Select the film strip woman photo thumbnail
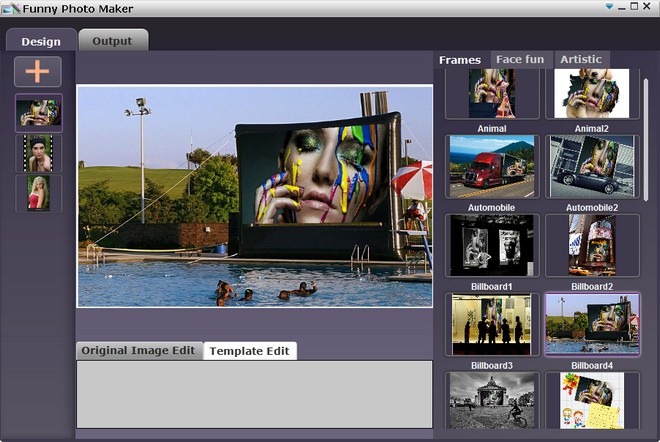Image resolution: width=660 pixels, height=442 pixels. (x=39, y=153)
